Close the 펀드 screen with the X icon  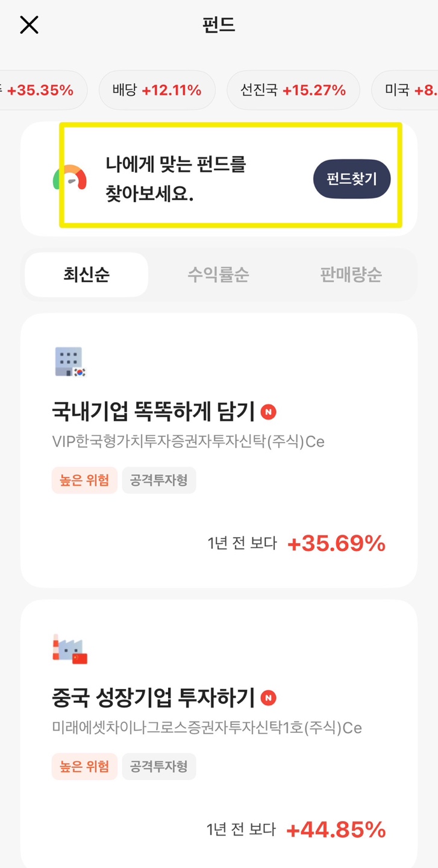pos(29,25)
